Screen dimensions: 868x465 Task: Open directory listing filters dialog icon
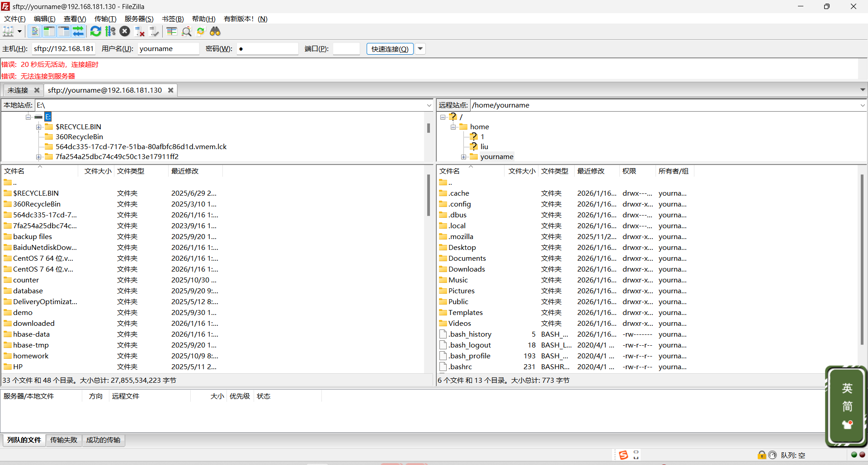pos(171,31)
